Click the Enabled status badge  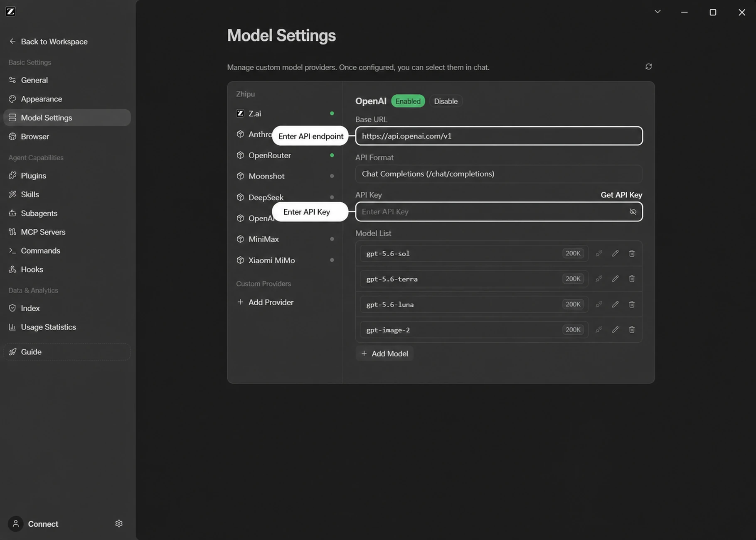coord(408,101)
